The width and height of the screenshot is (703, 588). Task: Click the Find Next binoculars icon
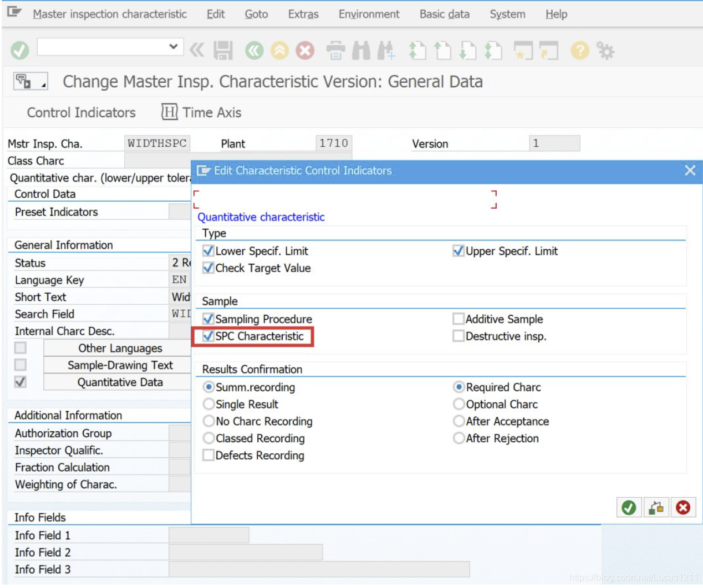coord(386,51)
